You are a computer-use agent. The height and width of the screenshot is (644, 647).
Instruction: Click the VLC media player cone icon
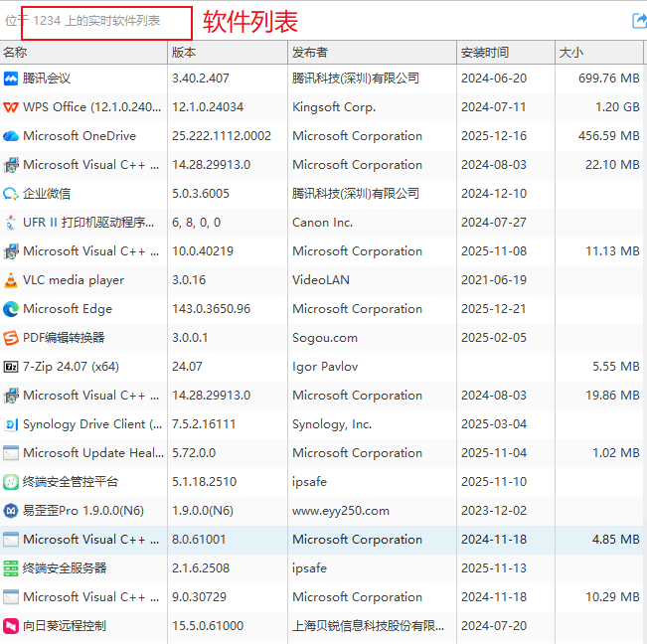[x=11, y=280]
